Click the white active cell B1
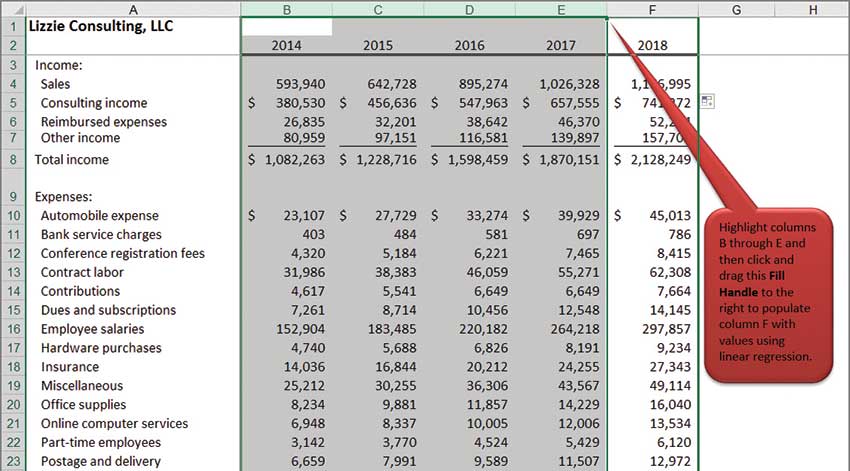Image resolution: width=850 pixels, height=471 pixels. click(286, 27)
